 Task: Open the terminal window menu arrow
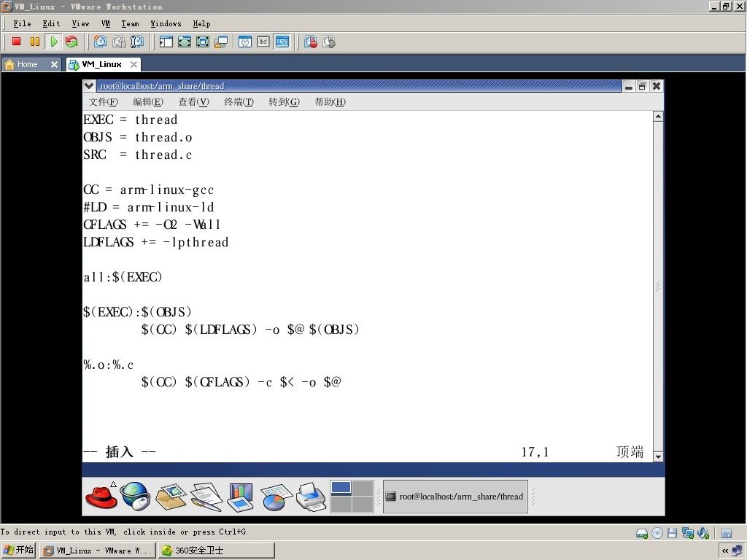[x=88, y=86]
